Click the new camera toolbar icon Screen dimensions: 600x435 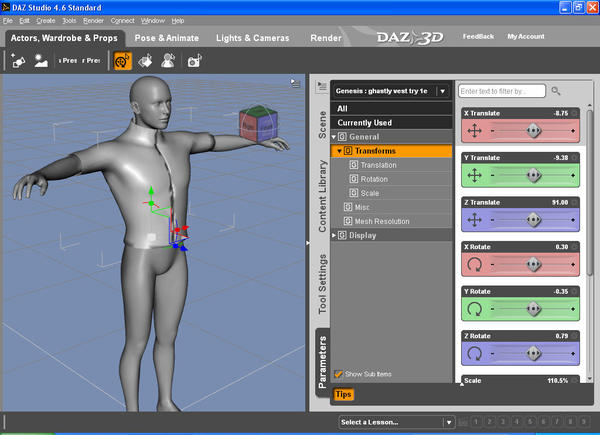tap(18, 61)
